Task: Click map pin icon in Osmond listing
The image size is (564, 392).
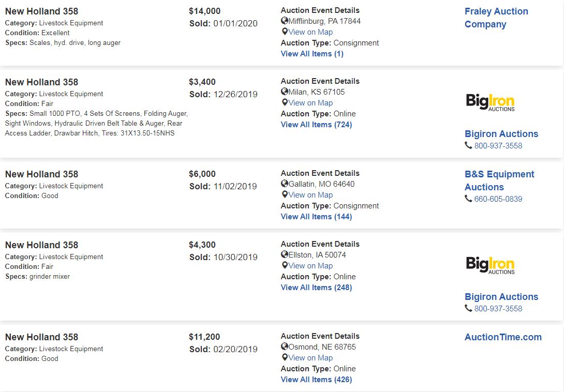Action: 284,358
